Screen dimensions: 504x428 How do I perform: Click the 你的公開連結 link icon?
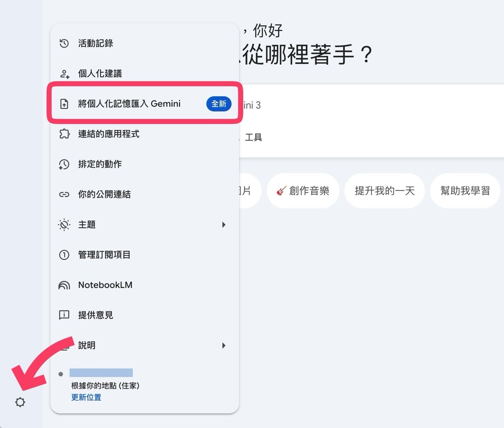coord(64,194)
